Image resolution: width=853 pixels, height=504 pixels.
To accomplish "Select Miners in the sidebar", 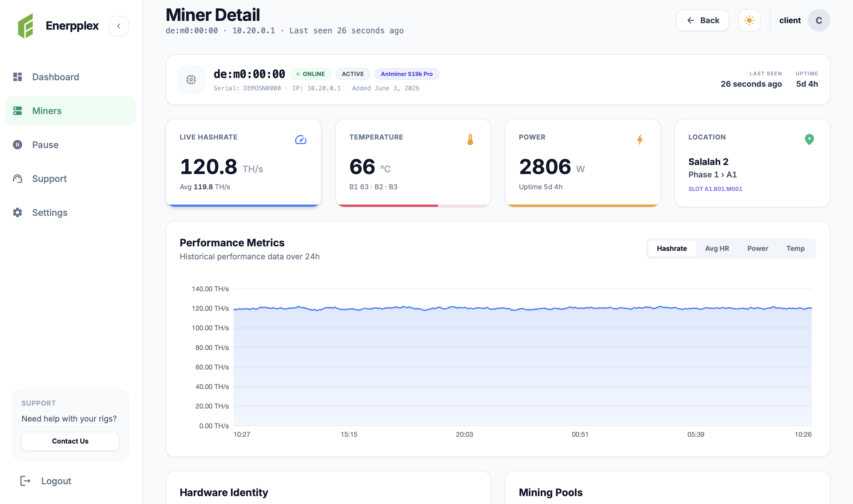I will [x=70, y=111].
